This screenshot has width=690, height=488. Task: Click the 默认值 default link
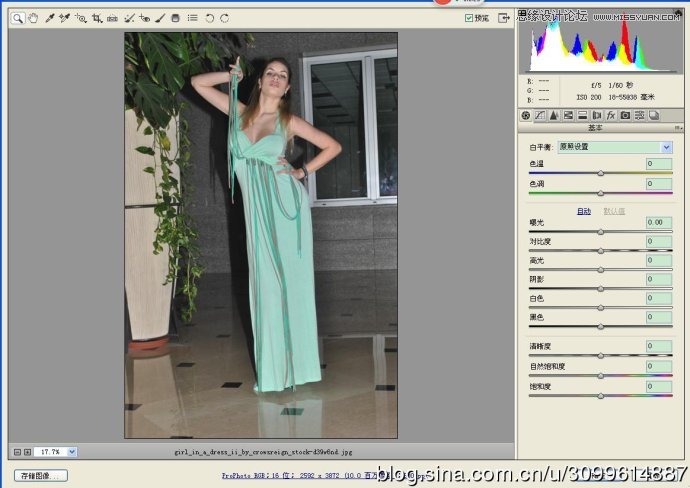pos(614,212)
